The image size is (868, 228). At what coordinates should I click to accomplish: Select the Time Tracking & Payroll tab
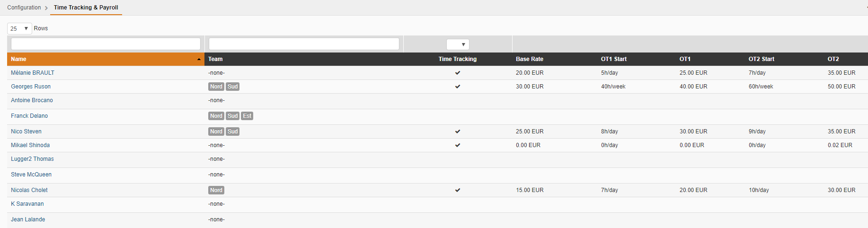tap(86, 8)
